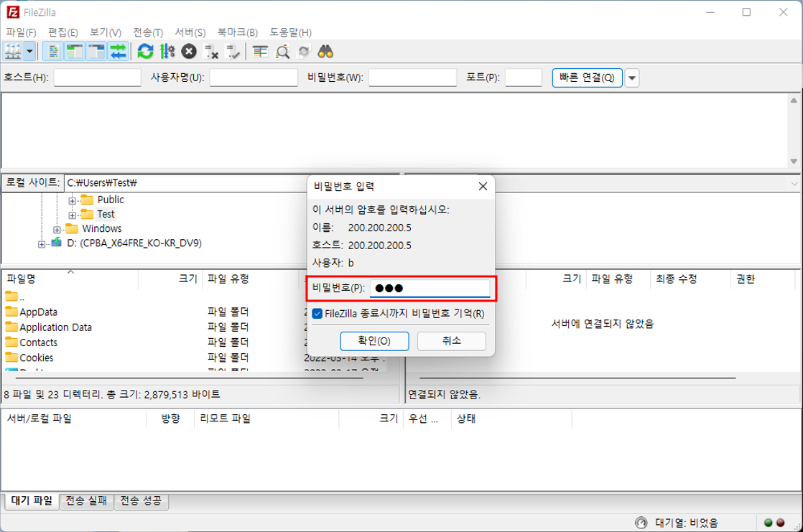This screenshot has height=532, width=803.
Task: Sort local list by 파일 유형 column
Action: pos(251,279)
